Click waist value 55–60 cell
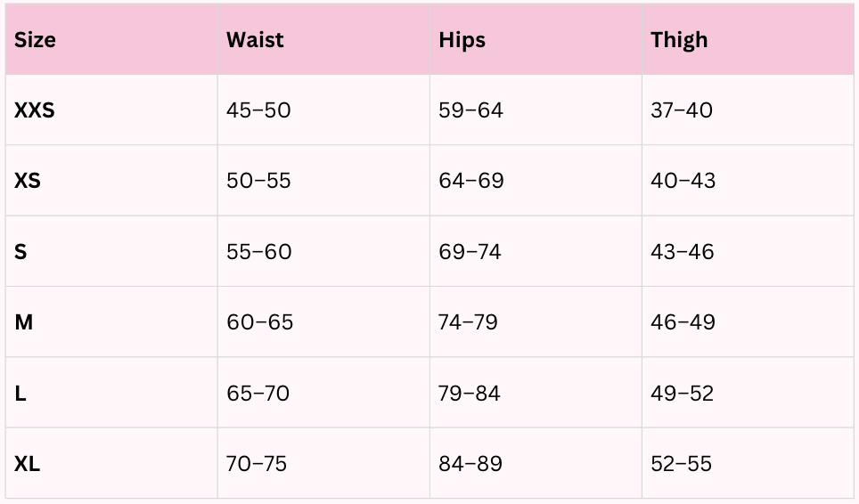Viewport: 859px width, 504px height. (258, 252)
